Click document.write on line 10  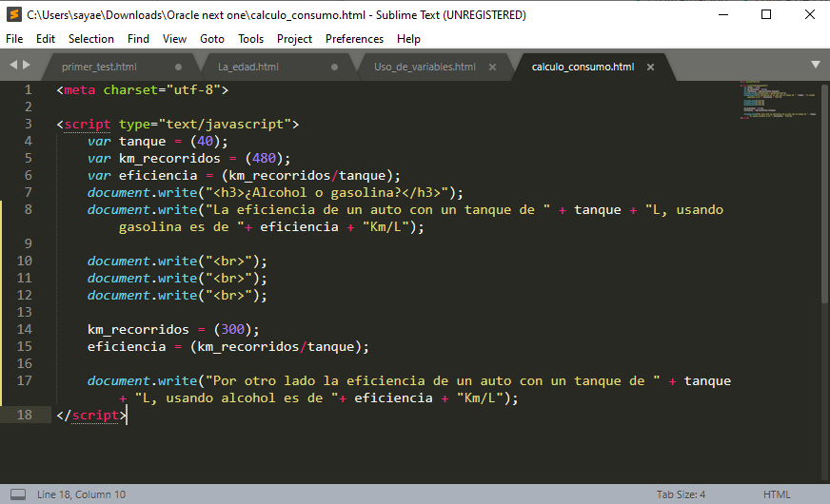(143, 262)
